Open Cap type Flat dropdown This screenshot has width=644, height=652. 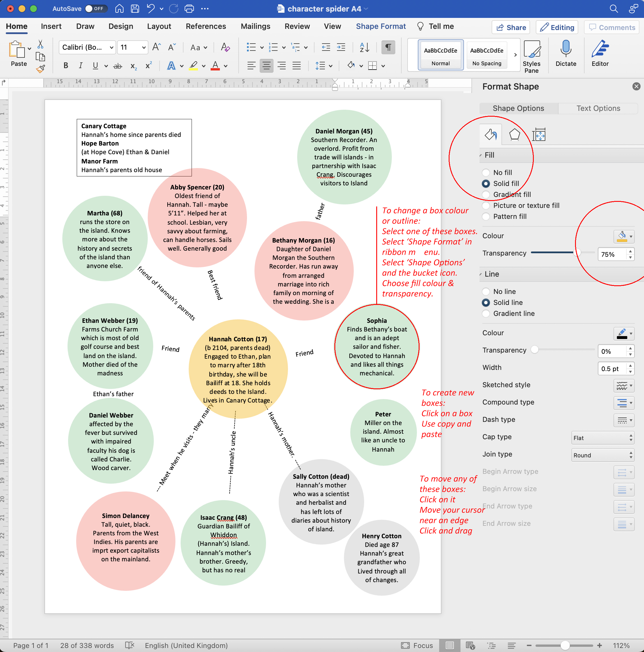click(x=602, y=438)
